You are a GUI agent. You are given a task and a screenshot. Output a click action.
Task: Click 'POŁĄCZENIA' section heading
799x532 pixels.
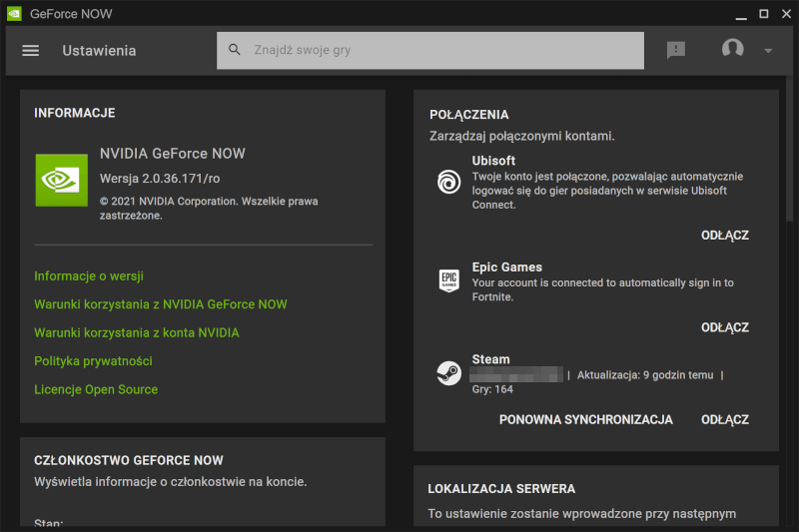pyautogui.click(x=468, y=115)
